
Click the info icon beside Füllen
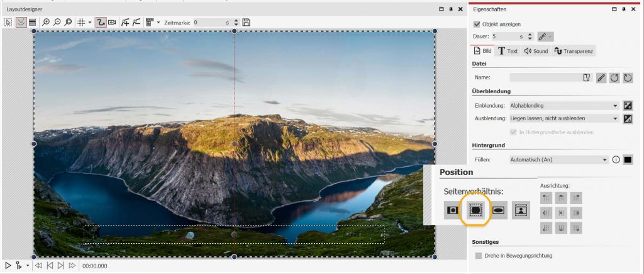[x=616, y=160]
